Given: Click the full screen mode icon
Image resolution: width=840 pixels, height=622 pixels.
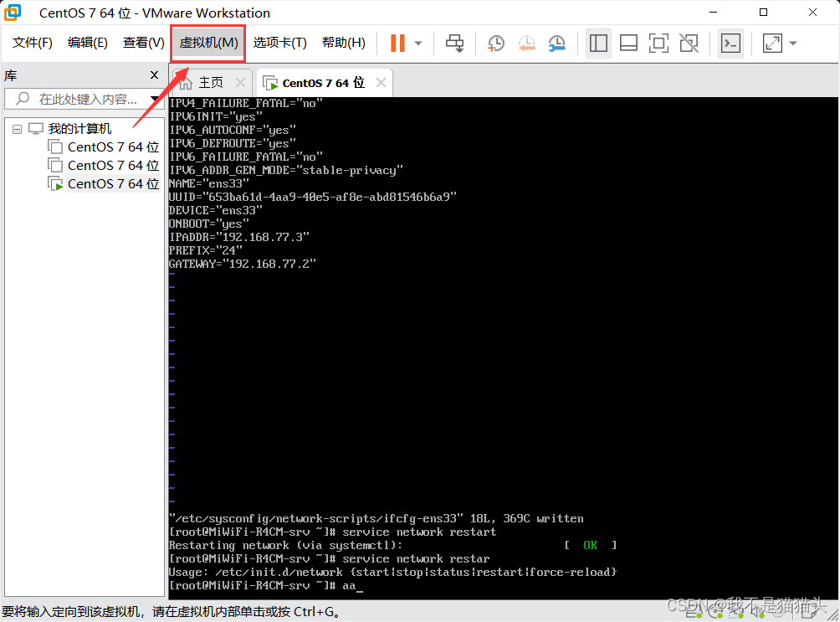Looking at the screenshot, I should click(658, 43).
